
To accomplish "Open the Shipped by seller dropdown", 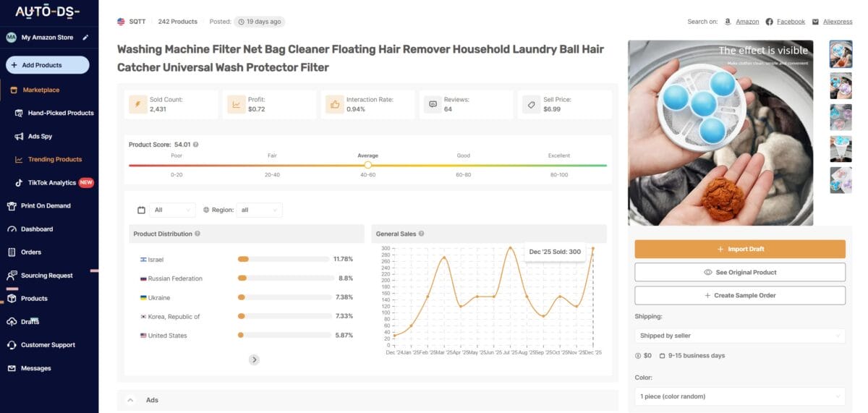I will (x=740, y=336).
